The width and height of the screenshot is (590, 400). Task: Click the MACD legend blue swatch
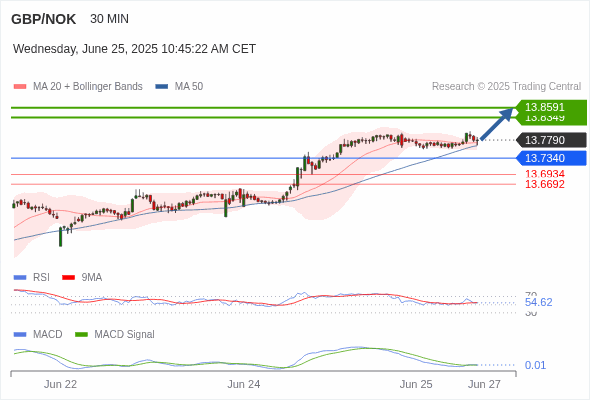pos(20,335)
